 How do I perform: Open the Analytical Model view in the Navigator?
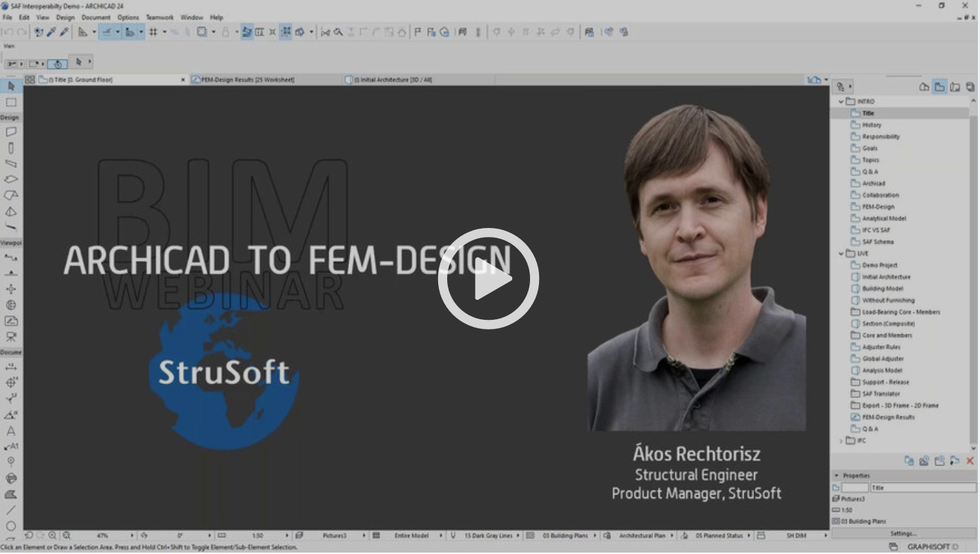coord(884,218)
